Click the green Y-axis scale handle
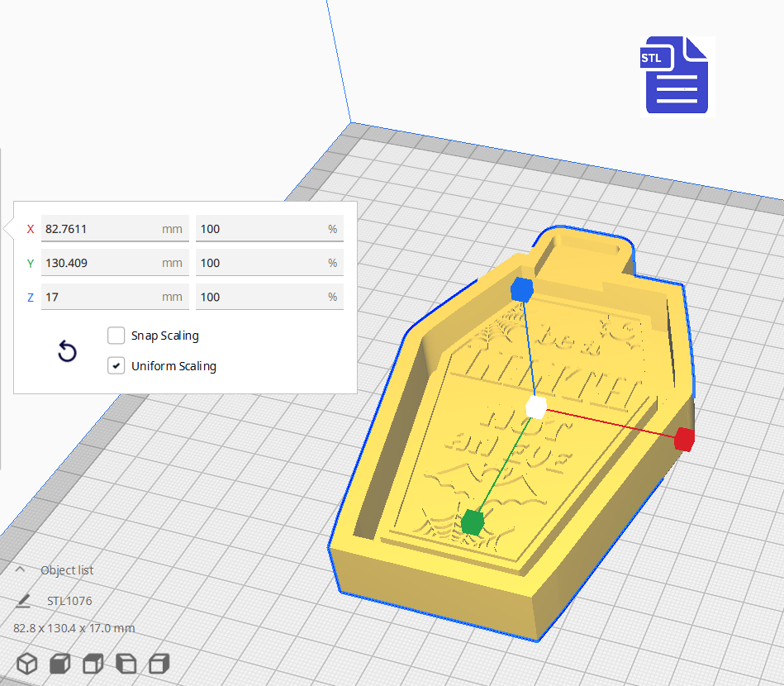The width and height of the screenshot is (784, 686). (x=473, y=522)
